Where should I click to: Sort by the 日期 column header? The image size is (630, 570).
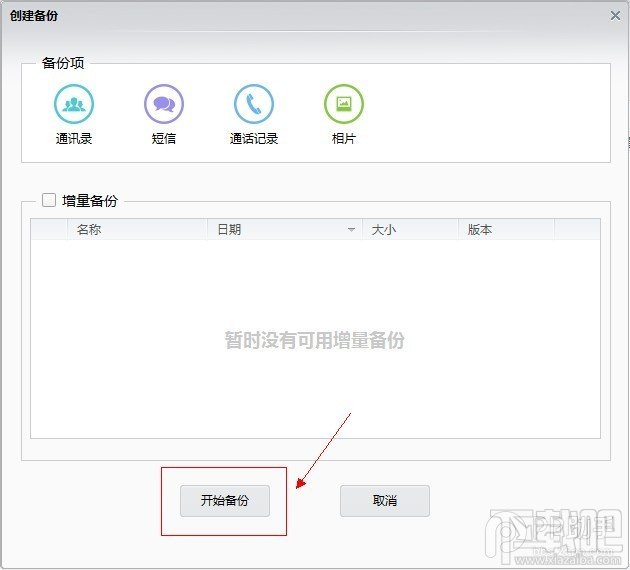coord(284,229)
